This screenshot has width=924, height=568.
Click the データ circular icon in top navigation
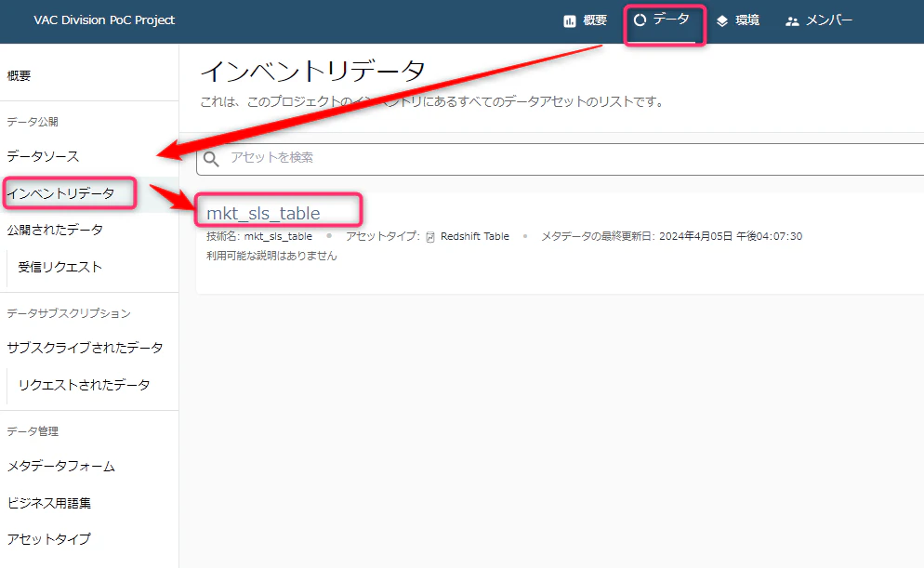[640, 20]
